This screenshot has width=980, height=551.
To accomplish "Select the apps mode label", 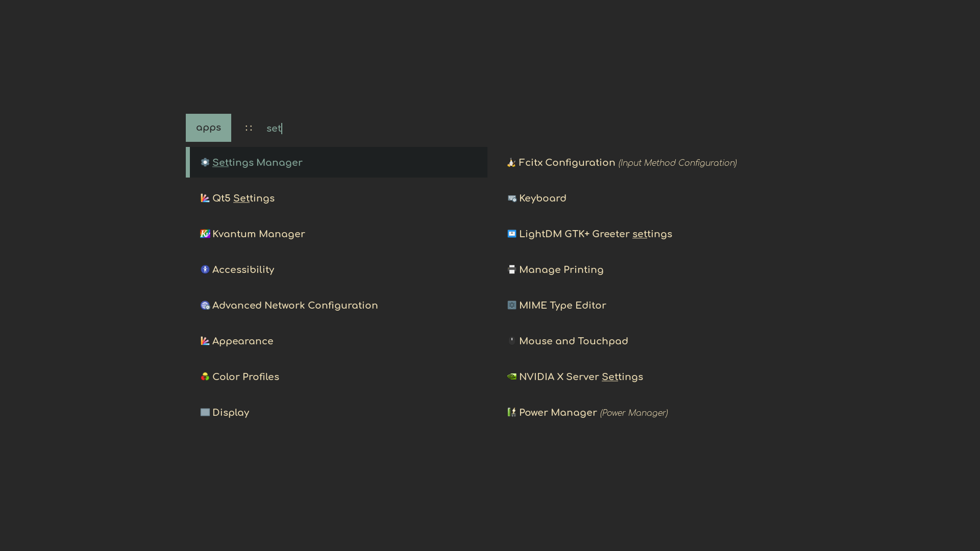I will [208, 128].
